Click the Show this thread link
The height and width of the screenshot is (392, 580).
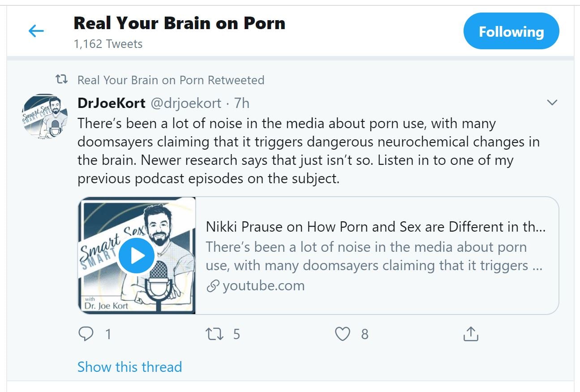[129, 366]
